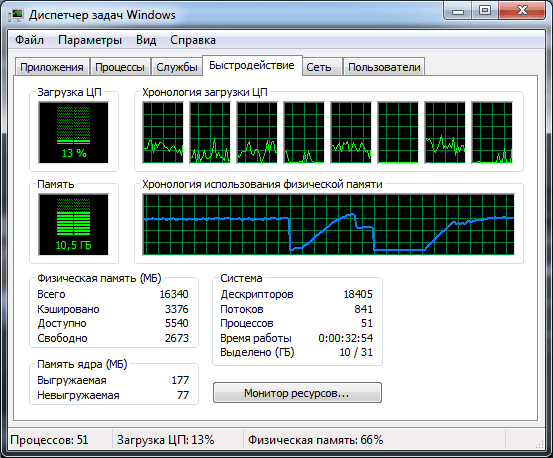
Task: Click the Время работы value 0:00:32:54
Action: [346, 338]
